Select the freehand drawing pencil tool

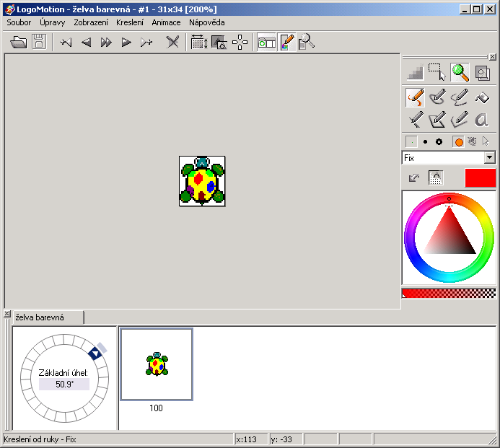pyautogui.click(x=415, y=97)
